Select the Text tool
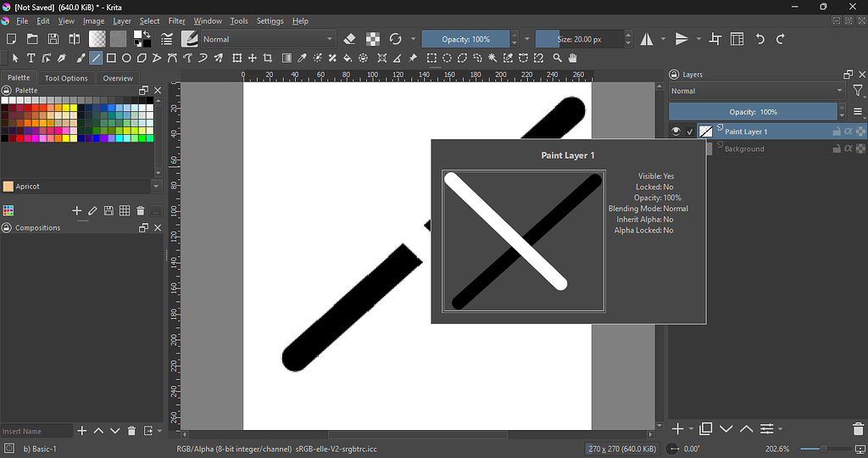This screenshot has width=868, height=458. (31, 58)
